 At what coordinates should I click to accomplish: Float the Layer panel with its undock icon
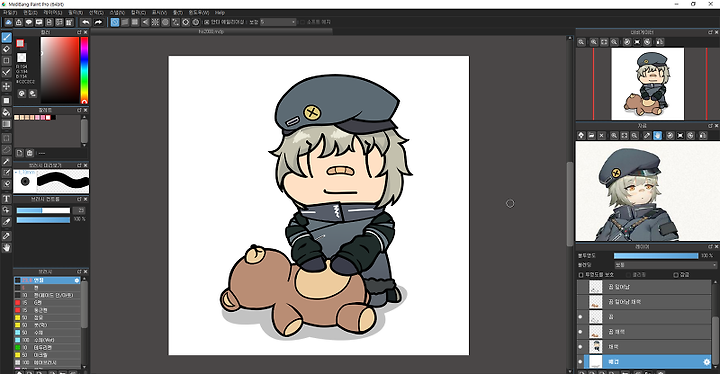pos(710,247)
